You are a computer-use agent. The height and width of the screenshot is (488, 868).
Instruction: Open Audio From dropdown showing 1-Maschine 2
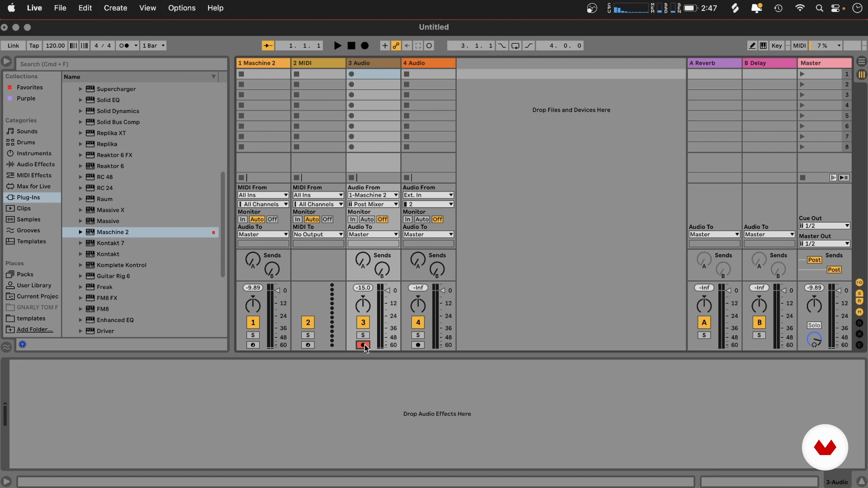click(x=373, y=195)
